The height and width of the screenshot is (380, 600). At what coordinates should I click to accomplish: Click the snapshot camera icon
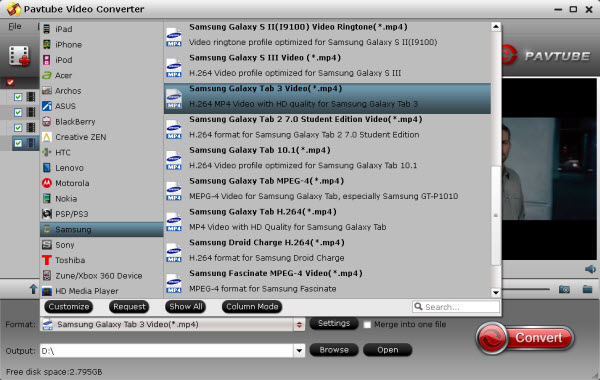coord(564,289)
